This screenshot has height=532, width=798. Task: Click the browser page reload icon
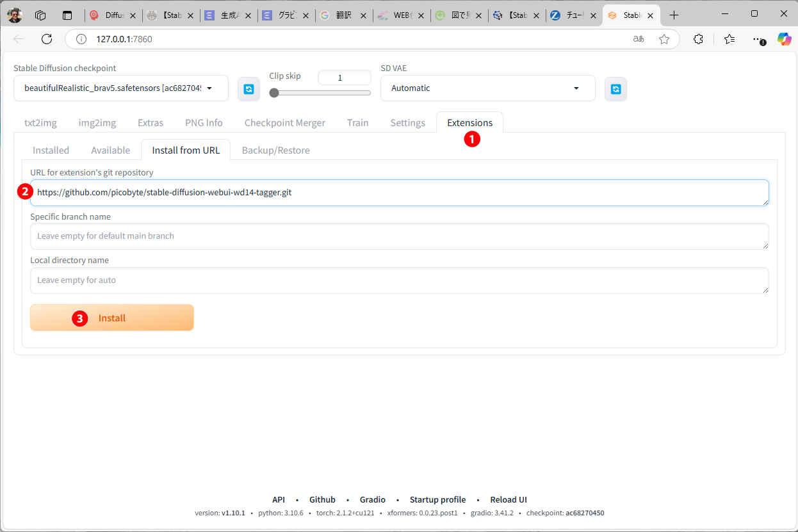pos(47,39)
